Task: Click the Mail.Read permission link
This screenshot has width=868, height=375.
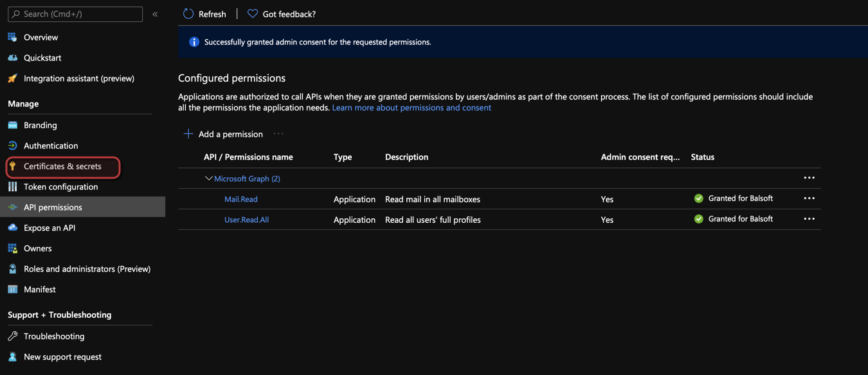Action: tap(241, 199)
